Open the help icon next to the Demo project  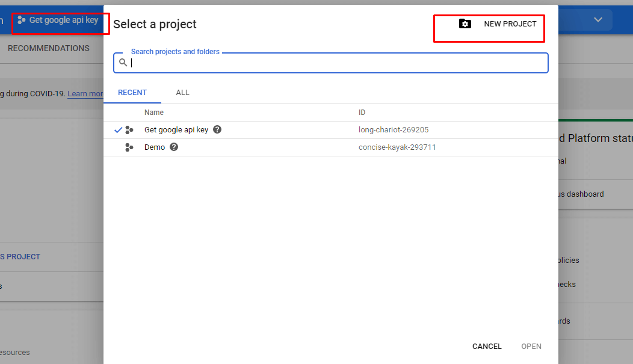173,147
